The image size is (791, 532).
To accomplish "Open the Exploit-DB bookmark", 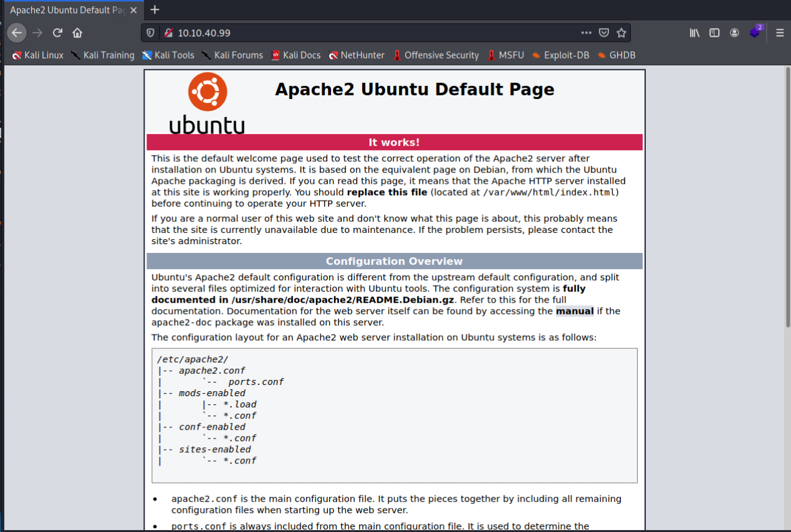I will click(560, 55).
